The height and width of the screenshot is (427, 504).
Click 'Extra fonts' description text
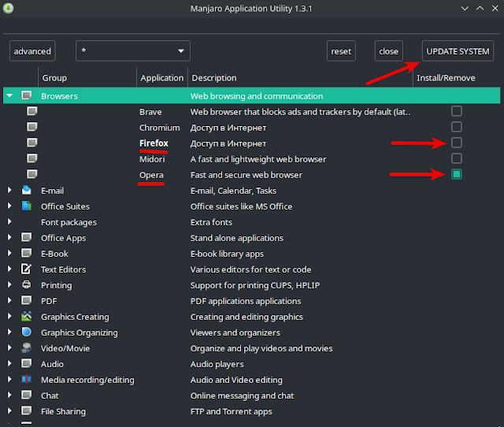tap(211, 222)
